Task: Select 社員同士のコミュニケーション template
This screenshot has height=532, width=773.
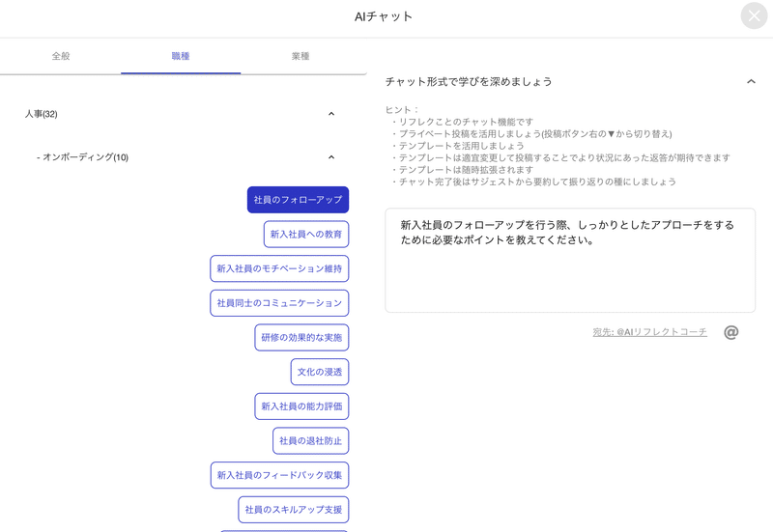Action: (279, 303)
